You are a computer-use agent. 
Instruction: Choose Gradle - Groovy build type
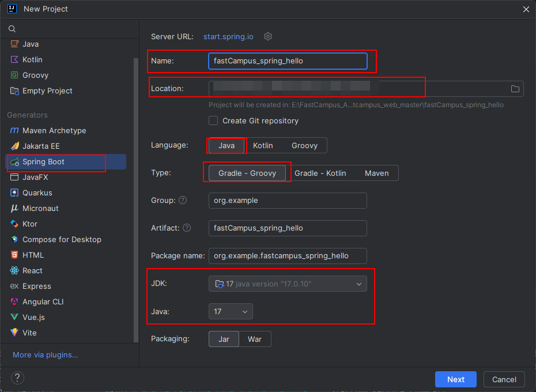pyautogui.click(x=247, y=173)
